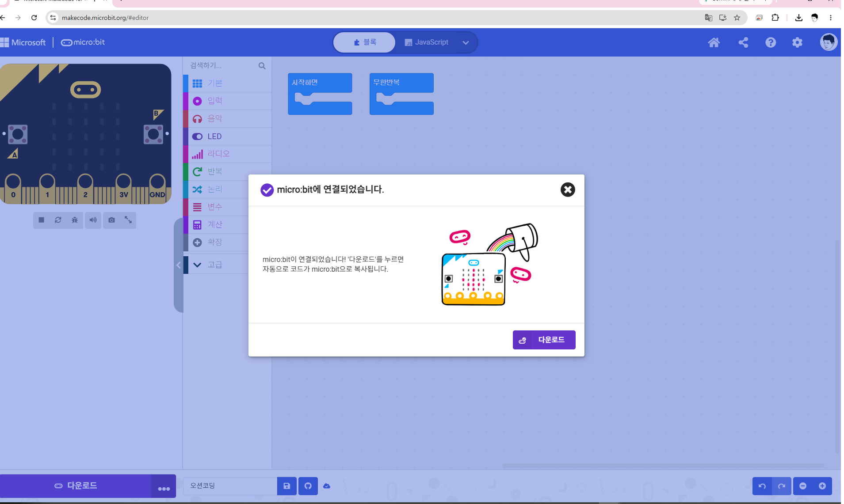Go back in browser history

tap(3, 18)
